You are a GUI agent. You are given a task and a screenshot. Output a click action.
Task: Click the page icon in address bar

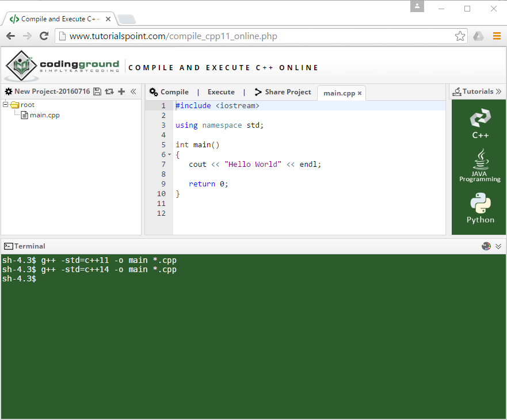click(62, 36)
